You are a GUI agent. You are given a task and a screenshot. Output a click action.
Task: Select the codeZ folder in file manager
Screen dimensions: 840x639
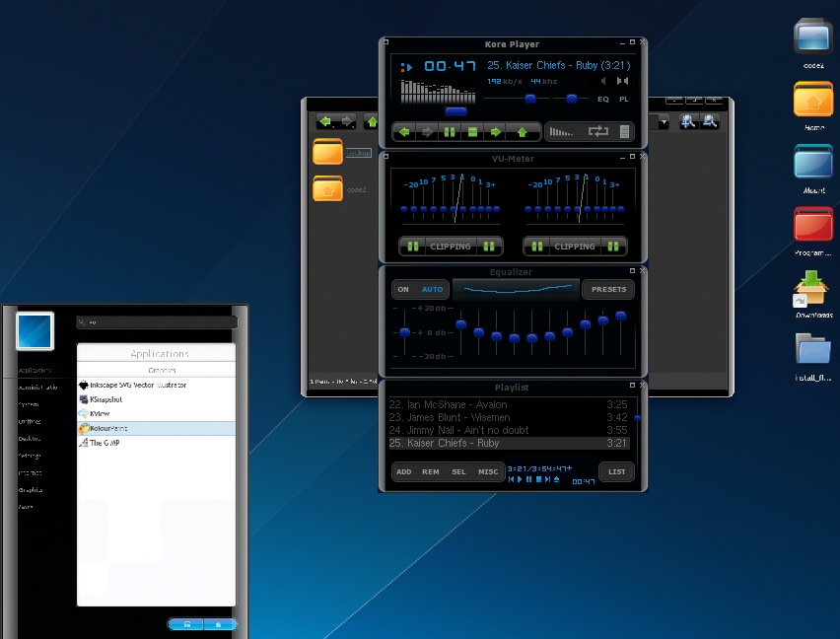[x=339, y=188]
